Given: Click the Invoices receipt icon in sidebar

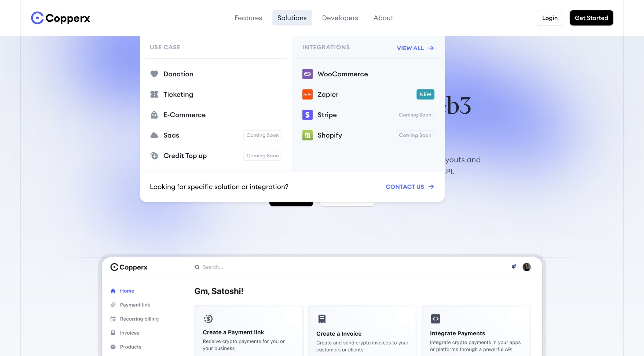Looking at the screenshot, I should [113, 333].
